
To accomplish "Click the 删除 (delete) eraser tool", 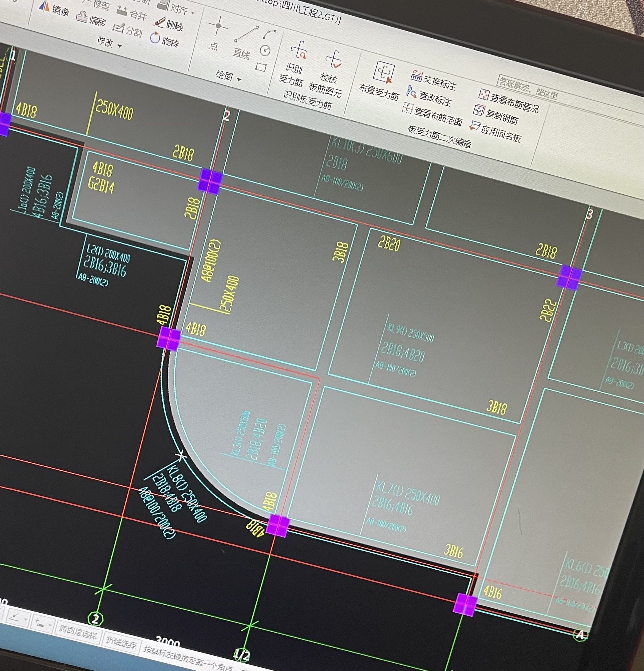I will pyautogui.click(x=168, y=24).
